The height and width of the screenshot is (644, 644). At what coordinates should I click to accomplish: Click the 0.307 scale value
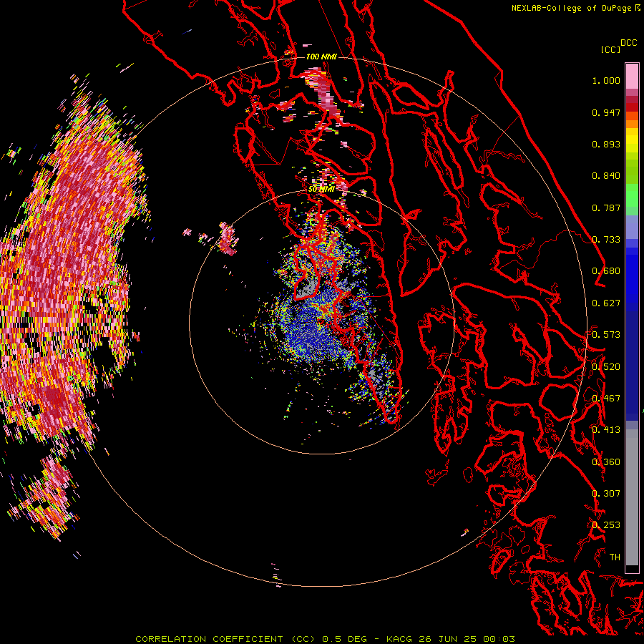pos(606,494)
